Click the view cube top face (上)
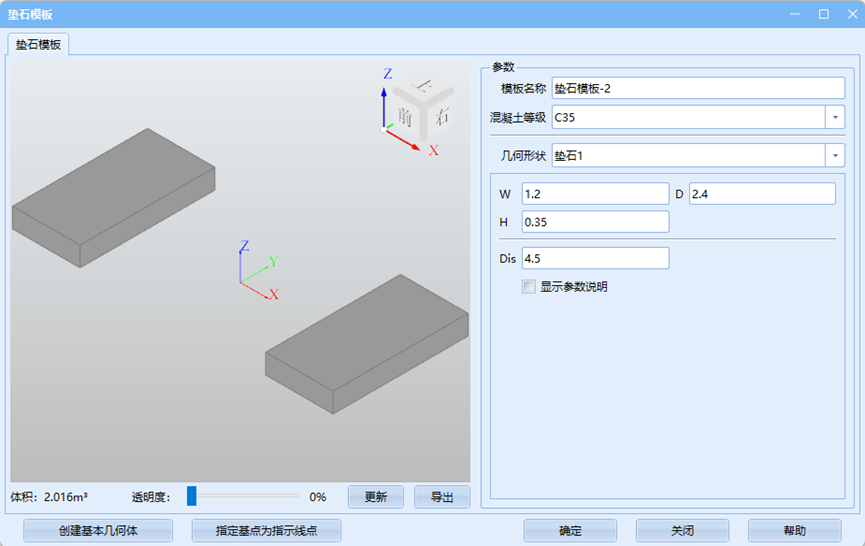865x546 pixels. tap(424, 86)
